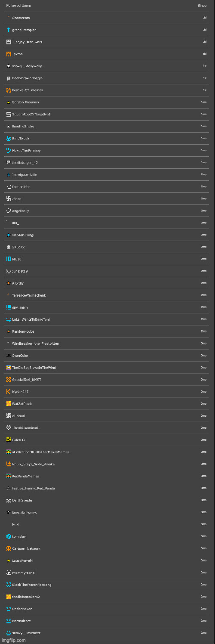Click the orange avatar icon for -pkmn-
The height and width of the screenshot is (644, 215).
point(9,54)
